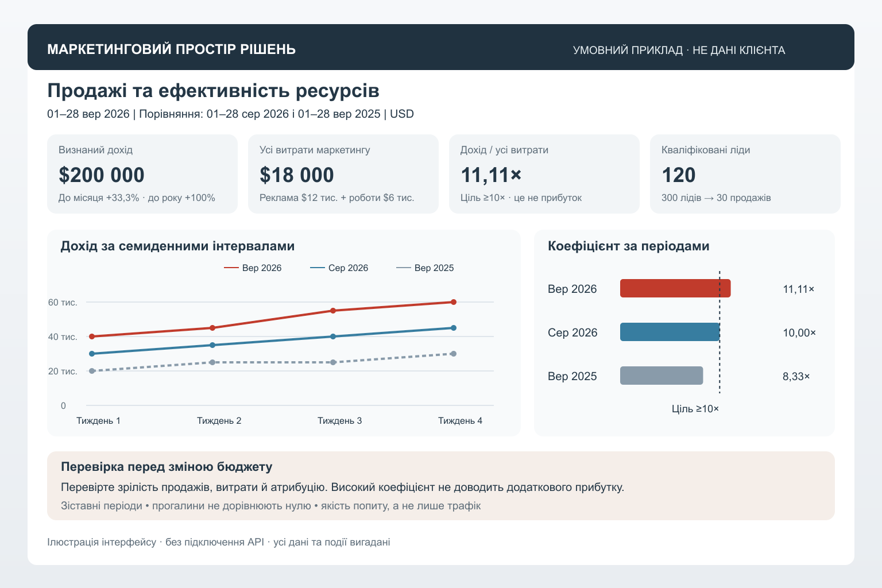
Task: Click the footer line starting "Ілюстрація інтерфейсу"
Action: click(219, 542)
